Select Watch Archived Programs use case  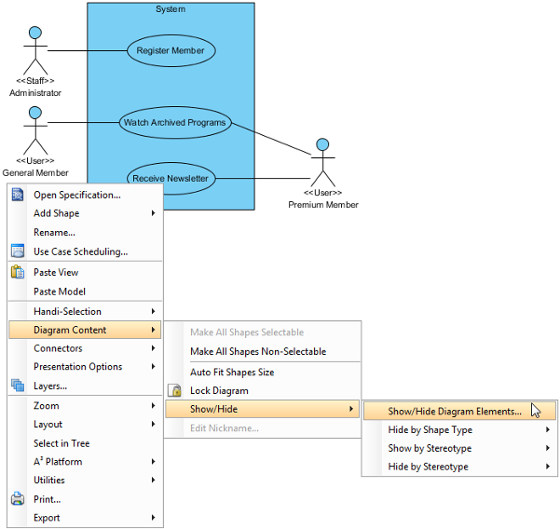click(175, 123)
